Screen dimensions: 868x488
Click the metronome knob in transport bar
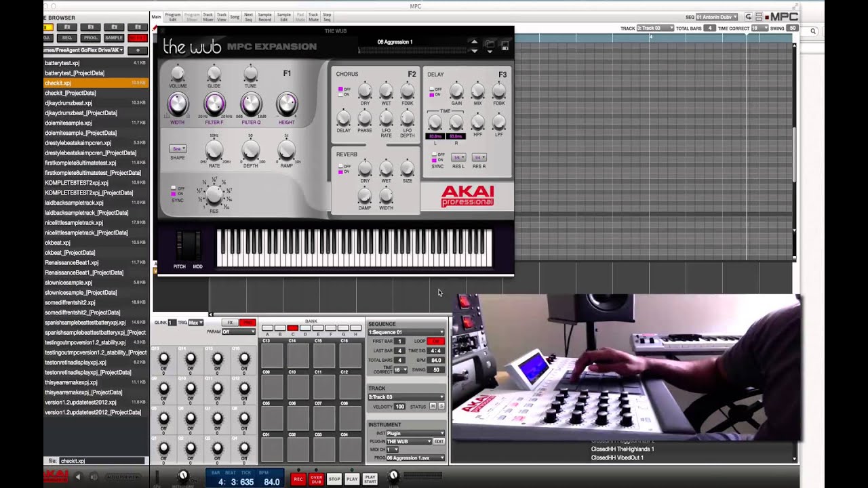coord(182,476)
